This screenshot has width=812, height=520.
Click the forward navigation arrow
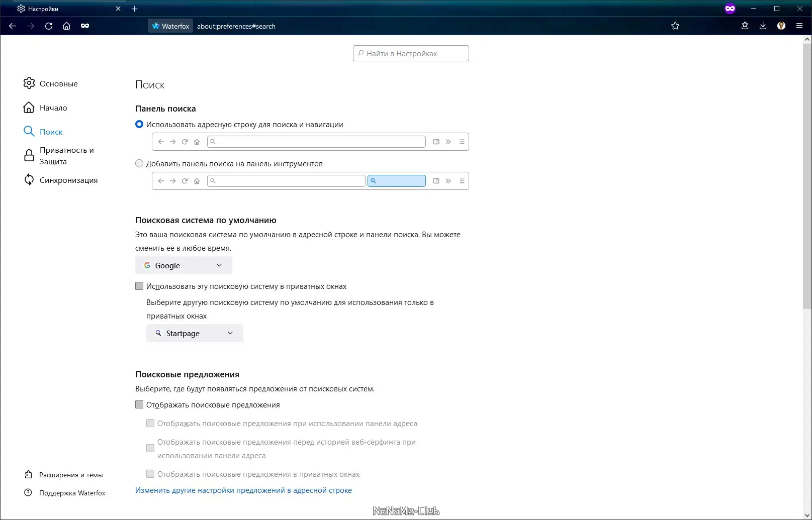(x=31, y=26)
